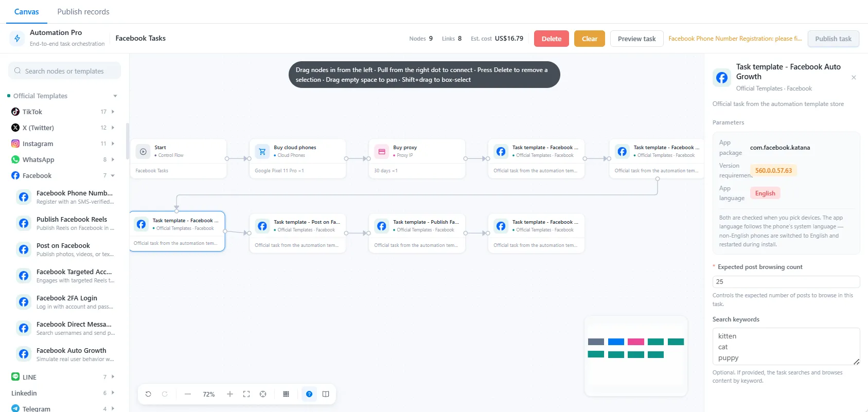Click Facebook Targeted Acc template icon
Viewport: 868px width, 412px height.
click(24, 276)
